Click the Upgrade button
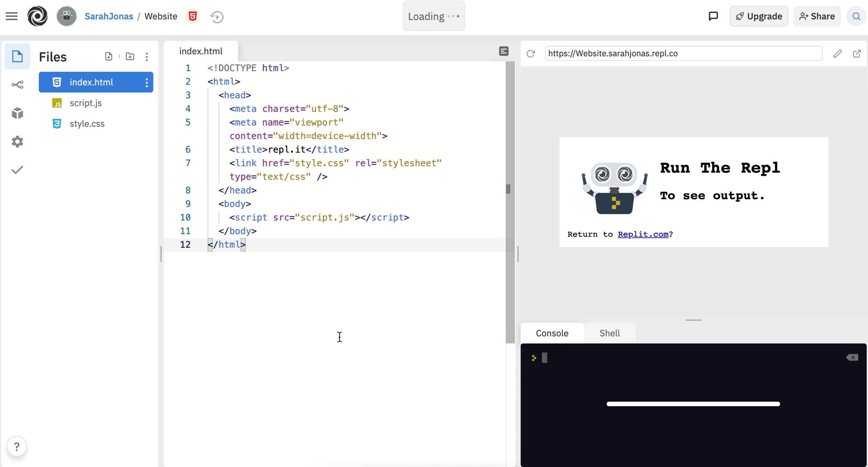Screen dimensions: 868x467 [759, 16]
